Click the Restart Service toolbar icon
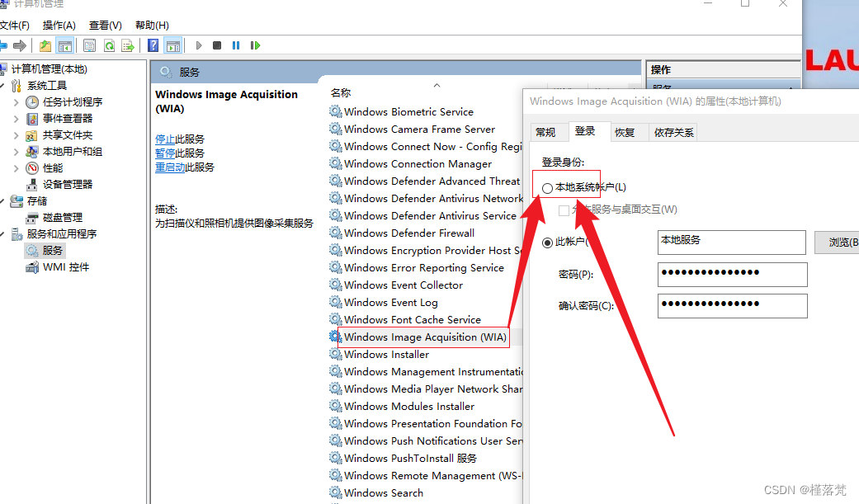Viewport: 859px width, 504px height. (x=255, y=45)
